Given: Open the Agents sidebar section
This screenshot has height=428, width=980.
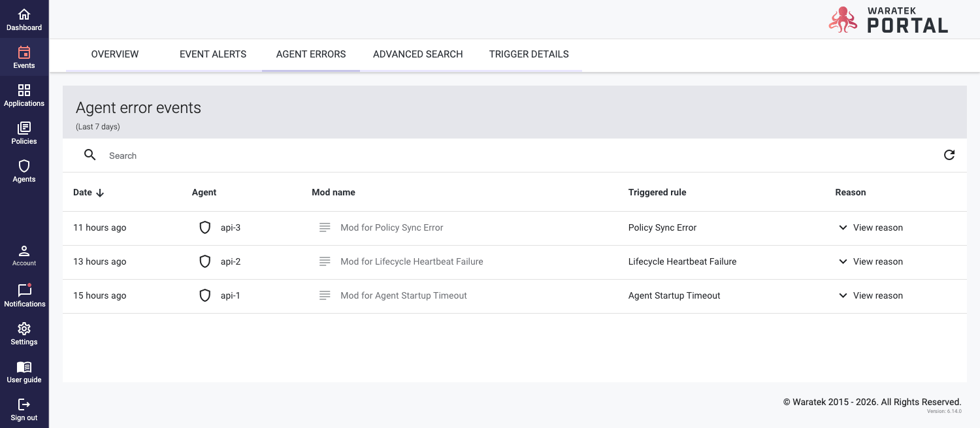Looking at the screenshot, I should pyautogui.click(x=24, y=171).
